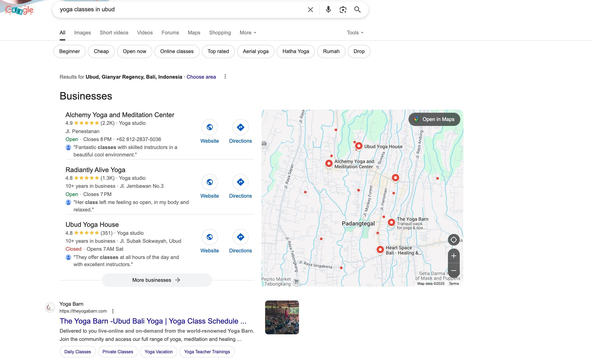Apply the Drop filter chip

(359, 51)
